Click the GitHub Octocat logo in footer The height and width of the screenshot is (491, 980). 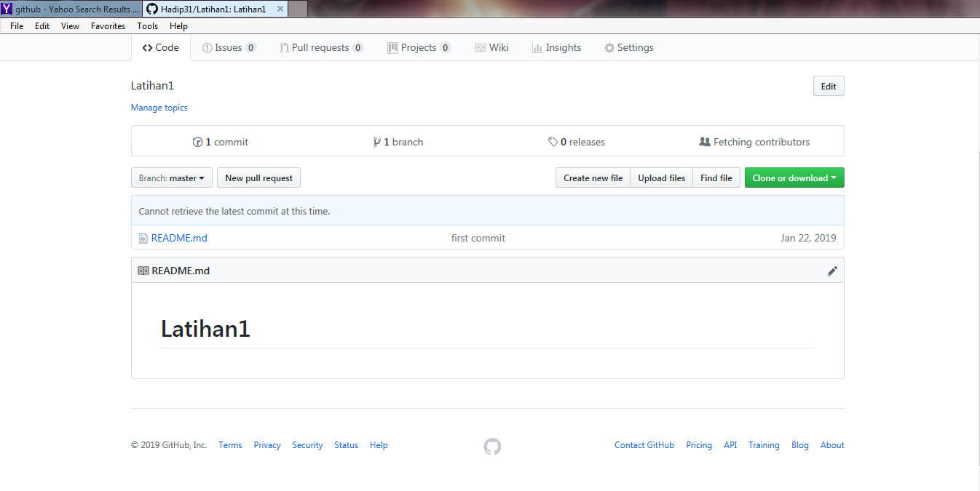(492, 446)
